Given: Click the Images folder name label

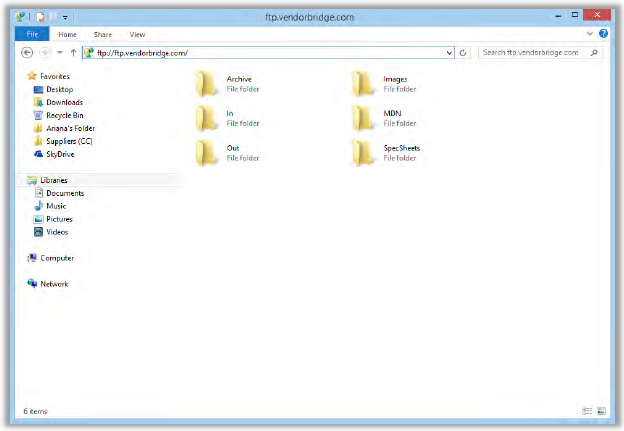Looking at the screenshot, I should coord(395,79).
